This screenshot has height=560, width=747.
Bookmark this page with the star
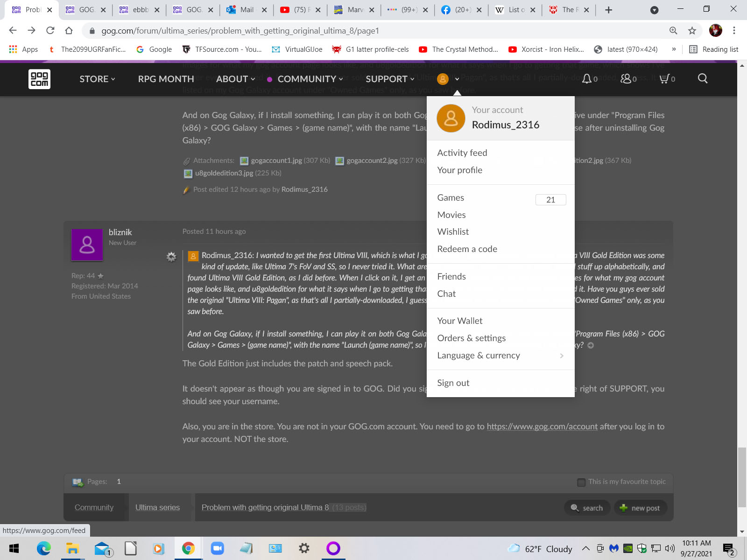click(x=692, y=30)
